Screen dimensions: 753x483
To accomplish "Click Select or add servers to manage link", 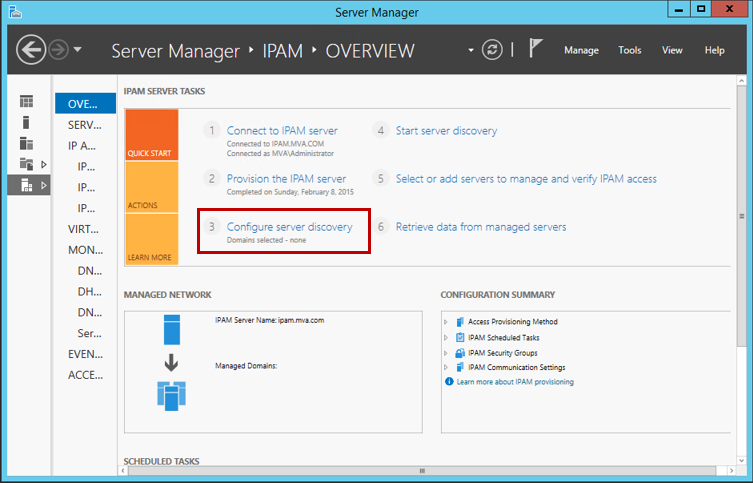I will [x=526, y=179].
